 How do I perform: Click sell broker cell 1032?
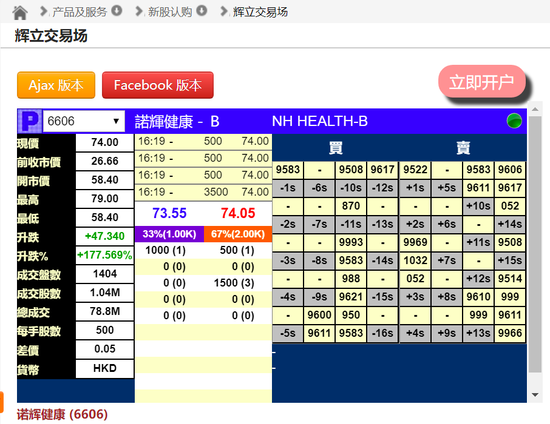[x=415, y=261]
